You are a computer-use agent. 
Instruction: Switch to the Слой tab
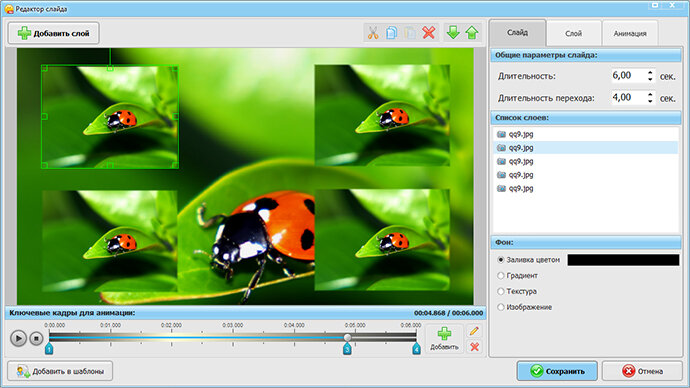(x=573, y=33)
